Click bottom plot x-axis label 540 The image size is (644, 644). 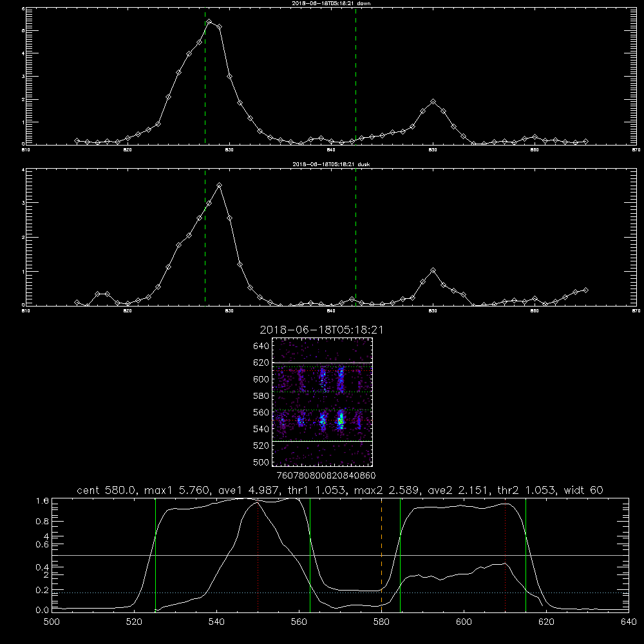[216, 622]
